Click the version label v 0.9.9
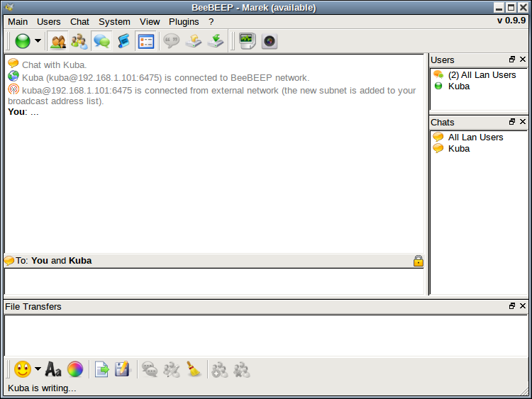The image size is (532, 399). 511,21
